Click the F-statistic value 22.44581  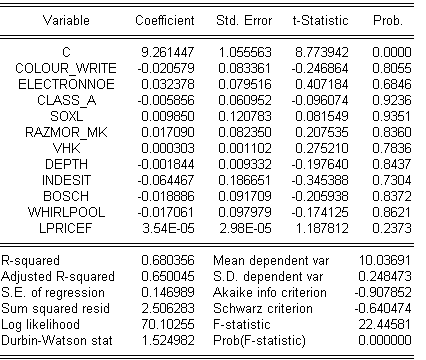pos(385,324)
